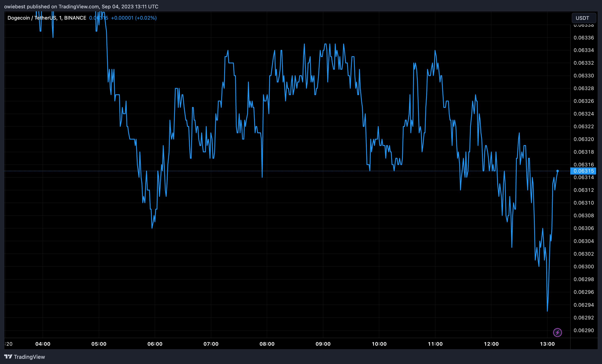602x364 pixels.
Task: Click the 06:00 time axis label
Action: point(155,344)
